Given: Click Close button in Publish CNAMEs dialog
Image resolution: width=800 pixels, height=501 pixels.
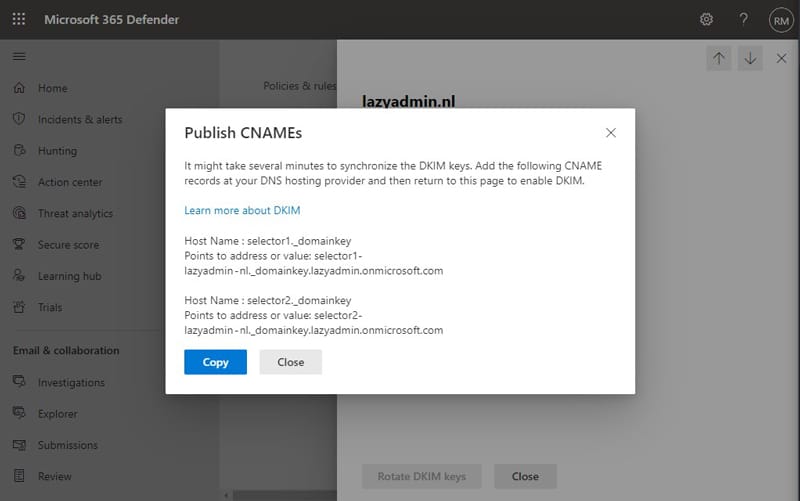Looking at the screenshot, I should (290, 362).
